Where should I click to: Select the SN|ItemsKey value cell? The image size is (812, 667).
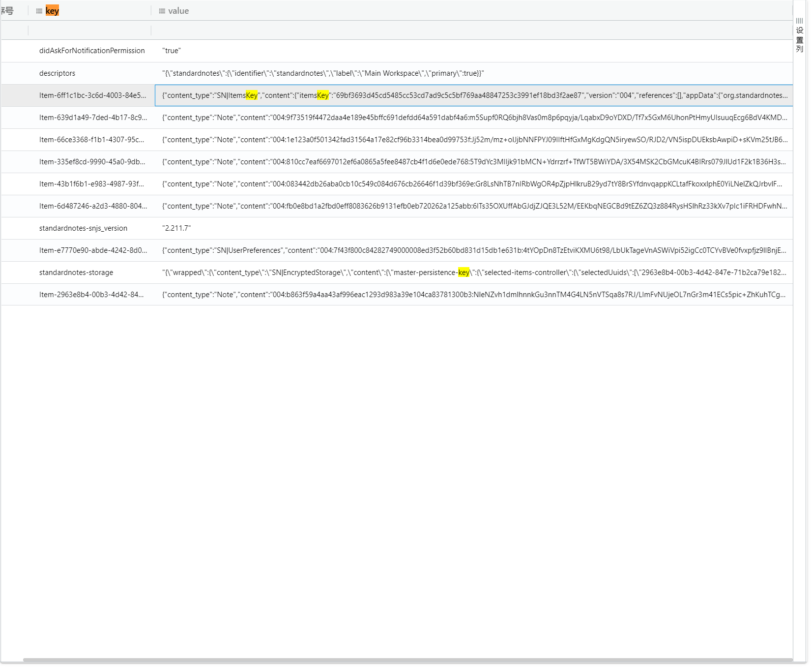click(474, 95)
